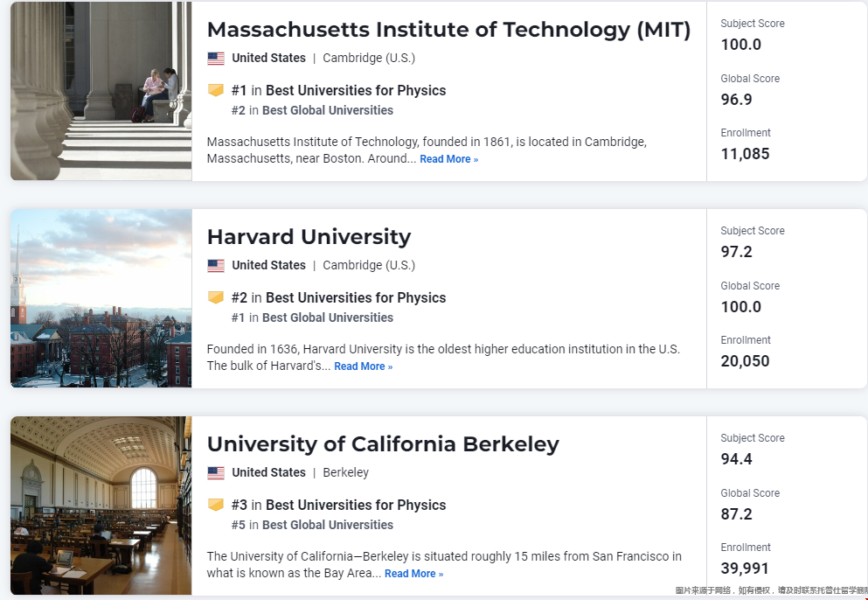This screenshot has height=600, width=868.
Task: Click the US flag icon under Harvard University
Action: (216, 265)
